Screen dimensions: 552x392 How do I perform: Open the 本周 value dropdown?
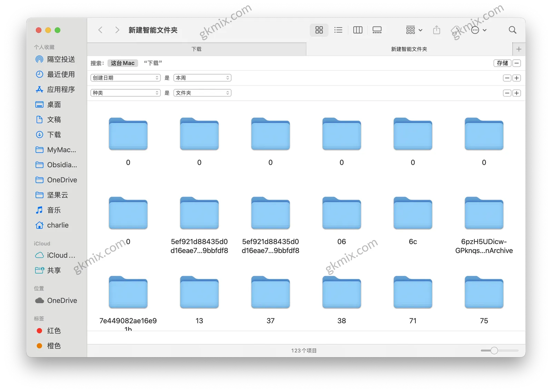[203, 78]
